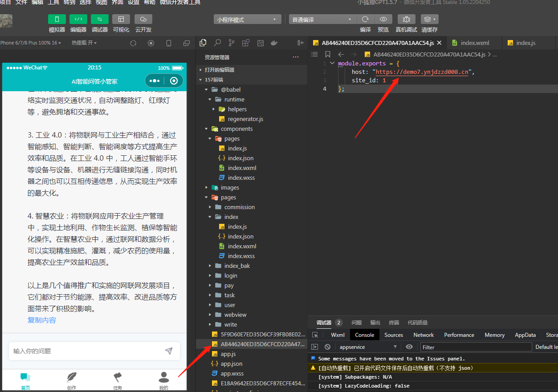Click the 预览 preview icon
The width and height of the screenshot is (558, 392).
click(x=383, y=19)
